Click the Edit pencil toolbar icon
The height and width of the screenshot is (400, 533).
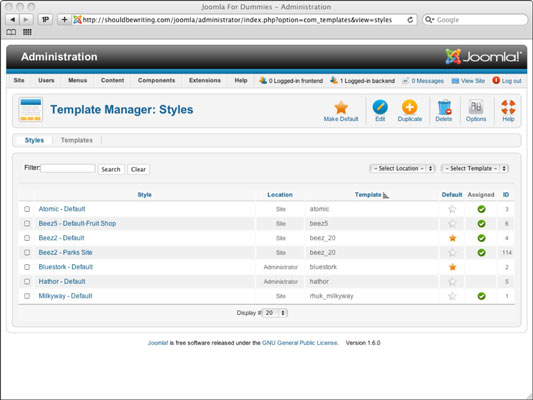[380, 107]
